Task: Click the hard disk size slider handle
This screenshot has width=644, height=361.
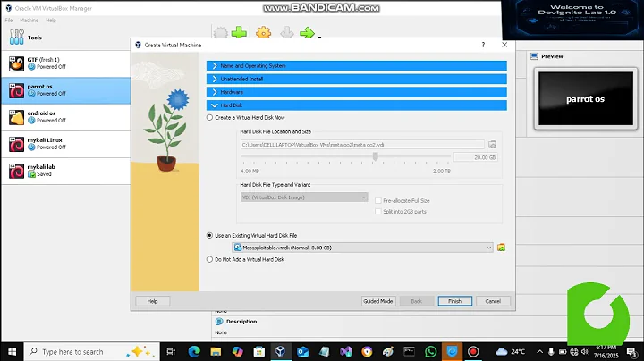Action: [375, 156]
